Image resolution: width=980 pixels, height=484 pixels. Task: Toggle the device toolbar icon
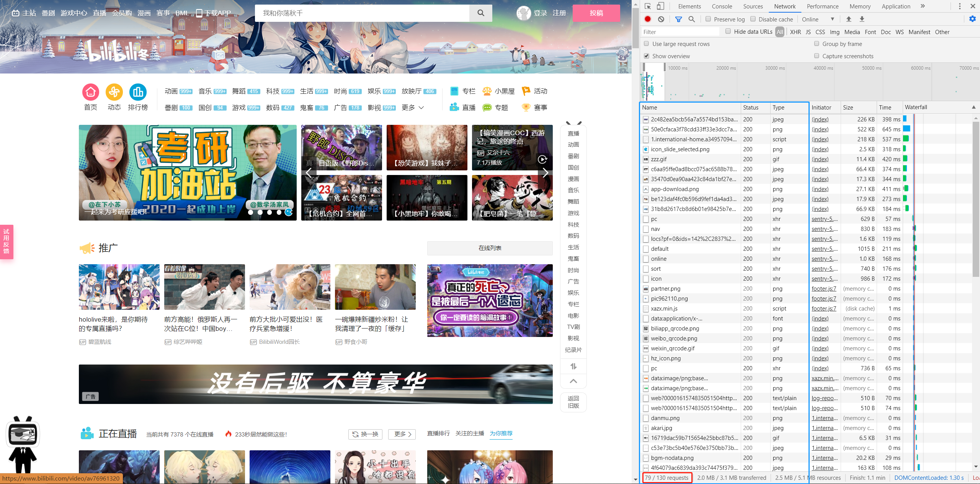coord(661,6)
